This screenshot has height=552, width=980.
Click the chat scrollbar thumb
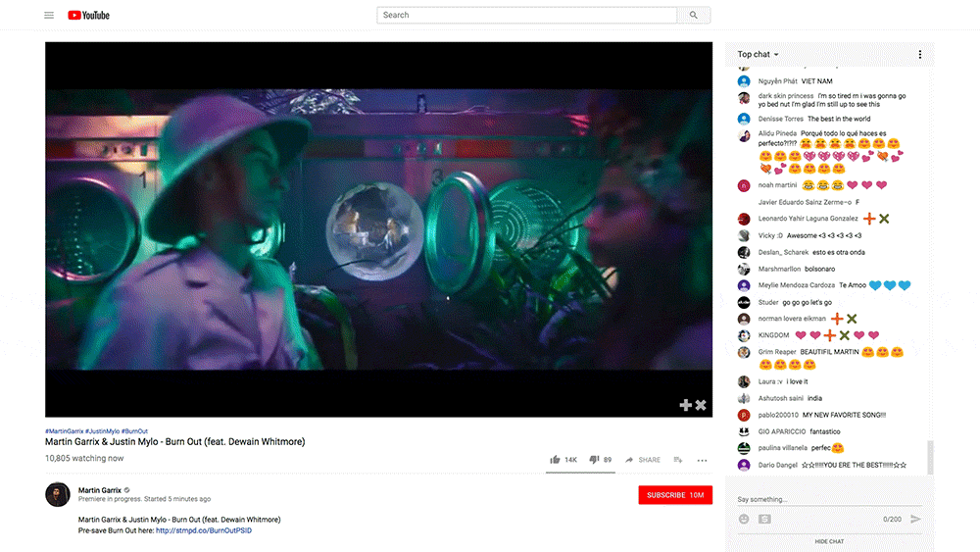pos(930,456)
